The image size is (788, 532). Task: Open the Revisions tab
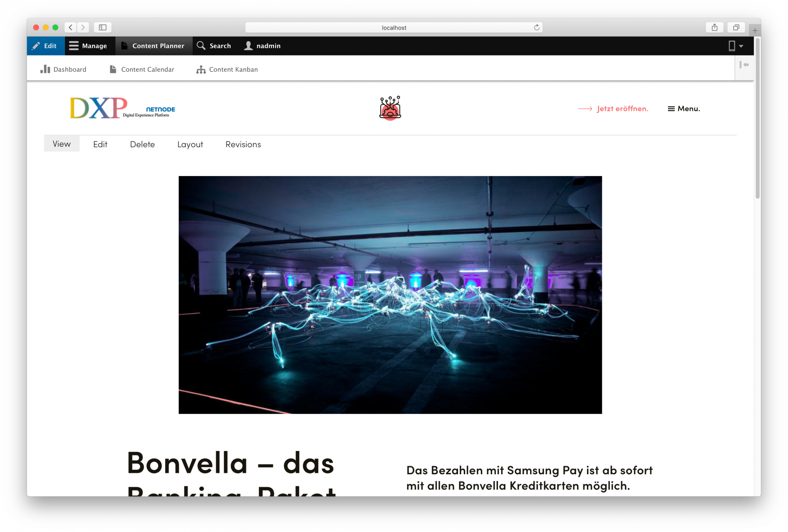pyautogui.click(x=243, y=144)
